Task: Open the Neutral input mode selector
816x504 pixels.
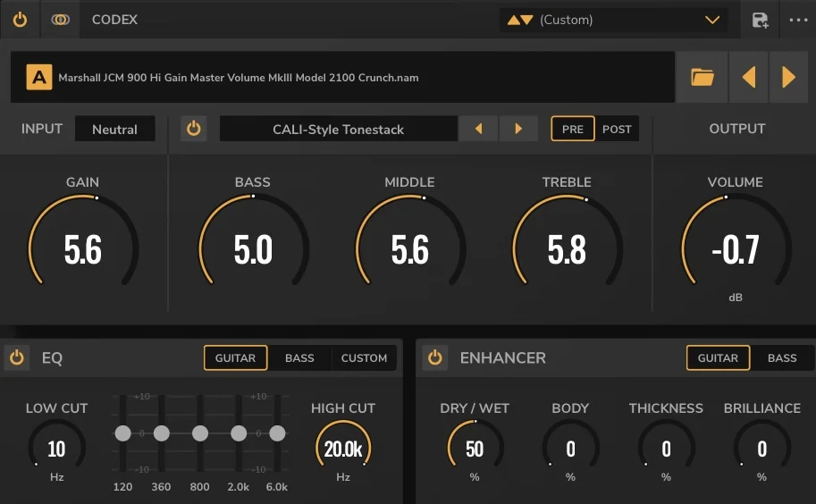Action: 115,129
